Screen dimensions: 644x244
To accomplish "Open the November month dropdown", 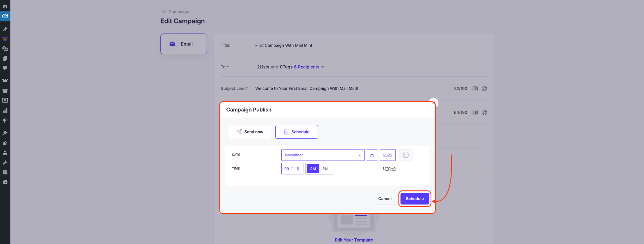I will [x=323, y=155].
